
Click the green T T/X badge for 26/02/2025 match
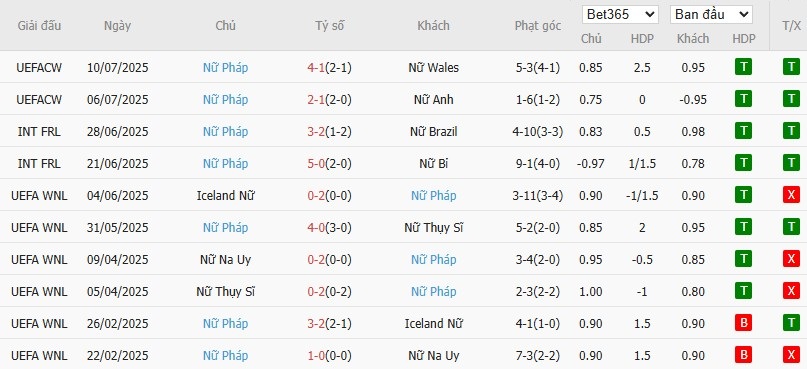tap(791, 323)
